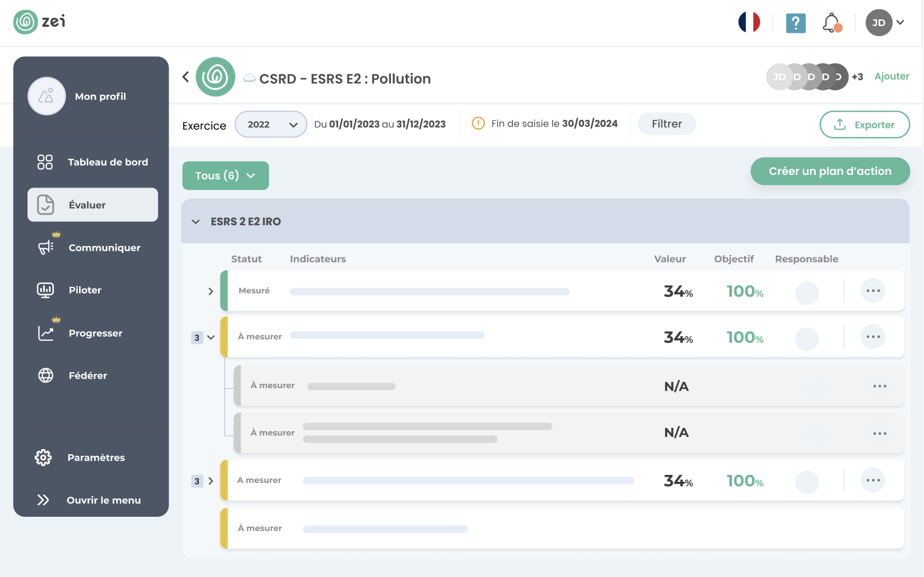Image resolution: width=924 pixels, height=577 pixels.
Task: Click the 100% objectif value on first row
Action: [x=745, y=291]
